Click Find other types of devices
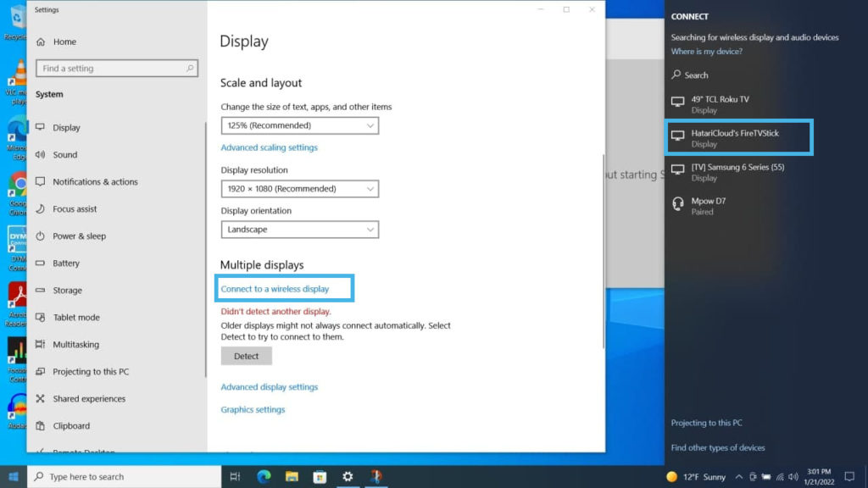868x488 pixels. tap(718, 447)
